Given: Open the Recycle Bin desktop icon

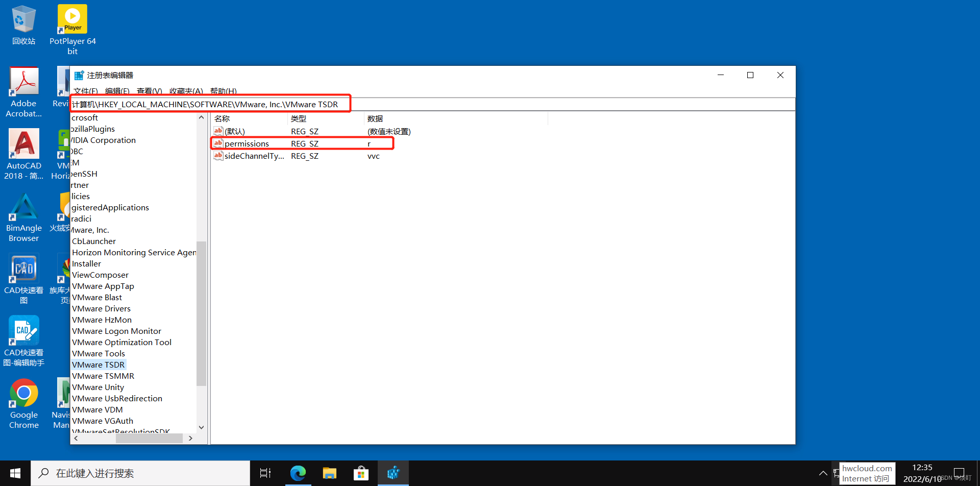Looking at the screenshot, I should tap(23, 26).
